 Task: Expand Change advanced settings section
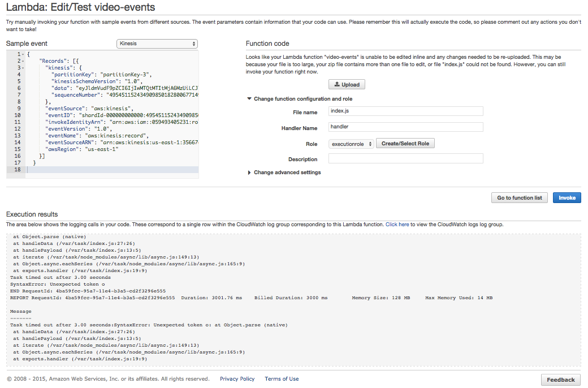pos(250,173)
